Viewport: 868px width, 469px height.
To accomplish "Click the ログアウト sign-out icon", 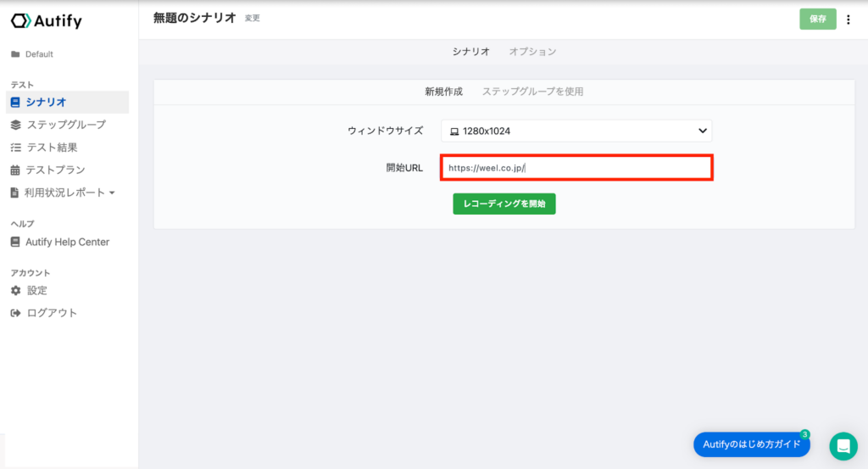I will pyautogui.click(x=15, y=314).
